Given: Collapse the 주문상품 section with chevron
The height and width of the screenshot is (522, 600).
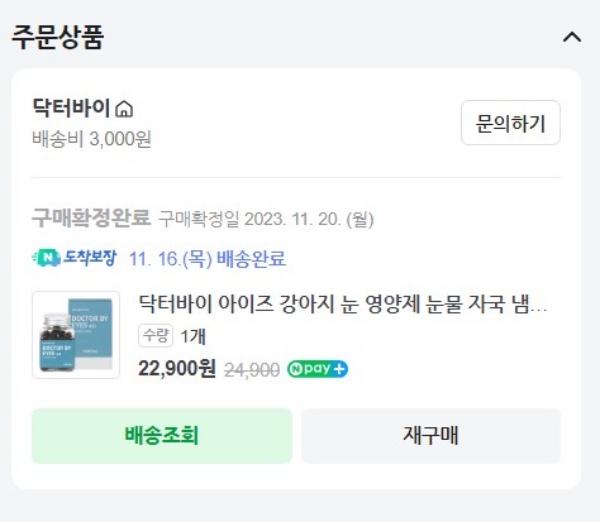Looking at the screenshot, I should 572,37.
